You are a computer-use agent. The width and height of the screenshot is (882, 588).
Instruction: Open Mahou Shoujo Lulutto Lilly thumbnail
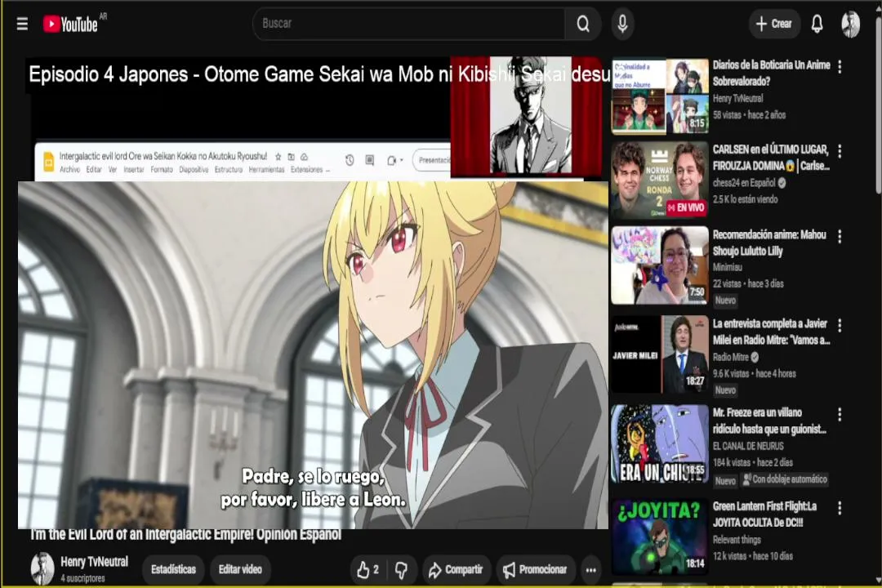coord(660,265)
